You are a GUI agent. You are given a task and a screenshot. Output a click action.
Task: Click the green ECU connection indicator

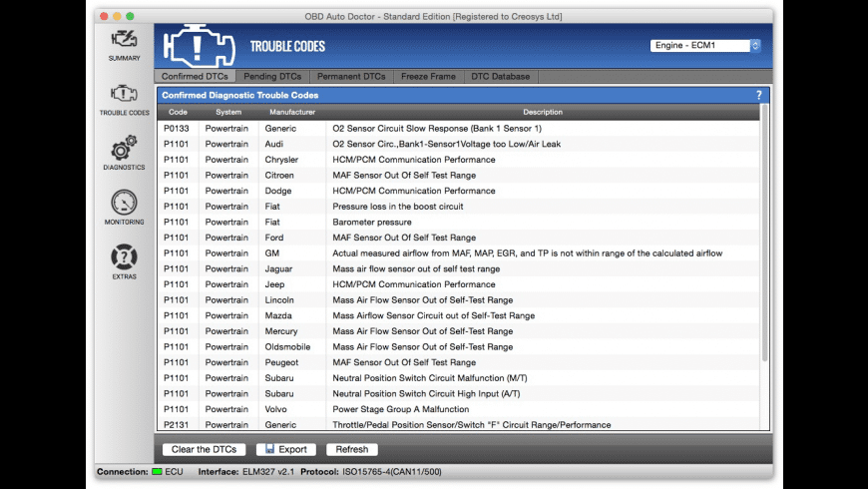click(x=158, y=472)
